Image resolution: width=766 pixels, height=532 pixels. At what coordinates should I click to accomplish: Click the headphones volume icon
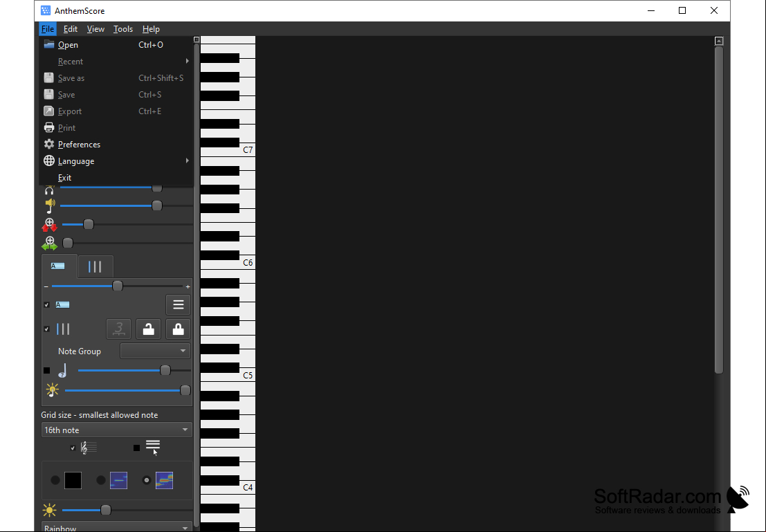click(x=49, y=190)
